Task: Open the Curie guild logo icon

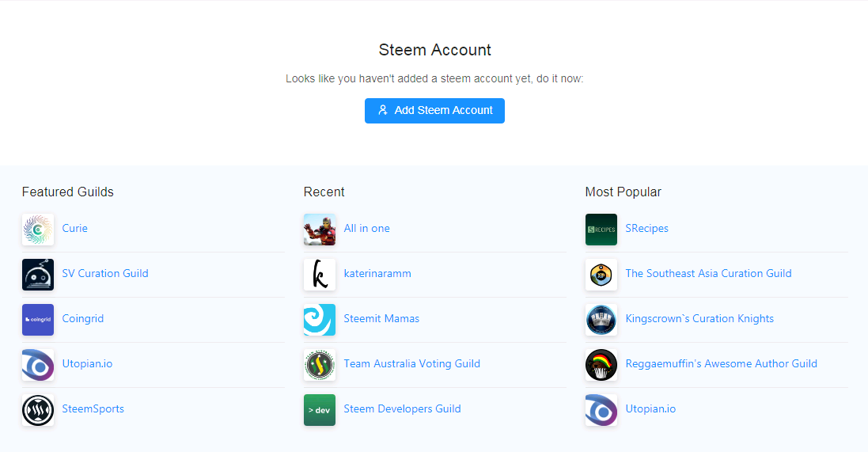Action: coord(38,230)
